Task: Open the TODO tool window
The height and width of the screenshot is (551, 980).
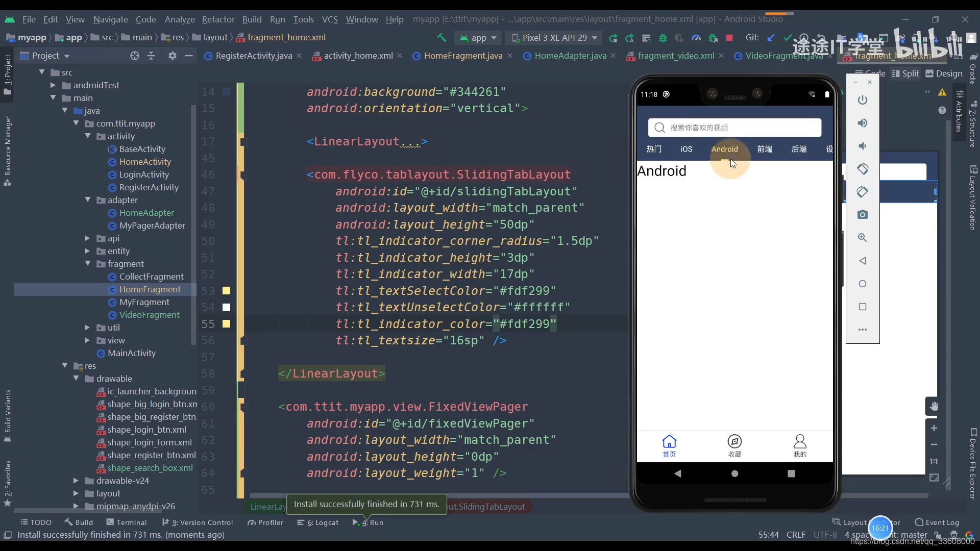Action: [36, 522]
